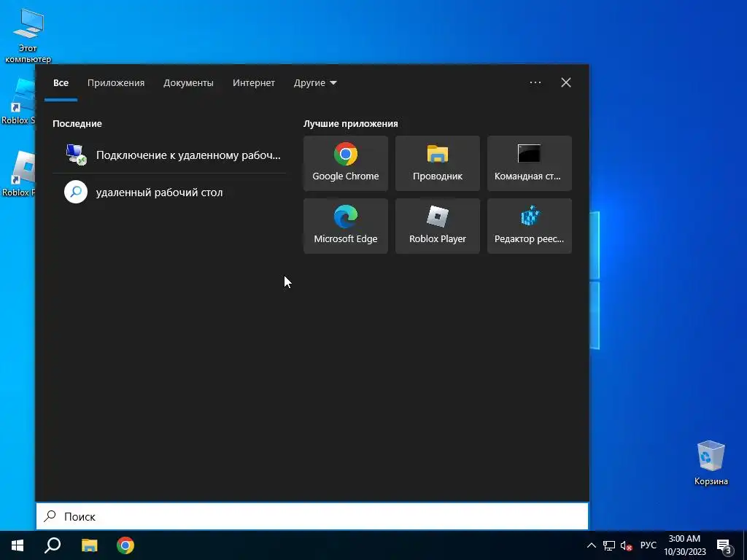Launch Roblox Player tile
This screenshot has height=560, width=747.
tap(438, 226)
